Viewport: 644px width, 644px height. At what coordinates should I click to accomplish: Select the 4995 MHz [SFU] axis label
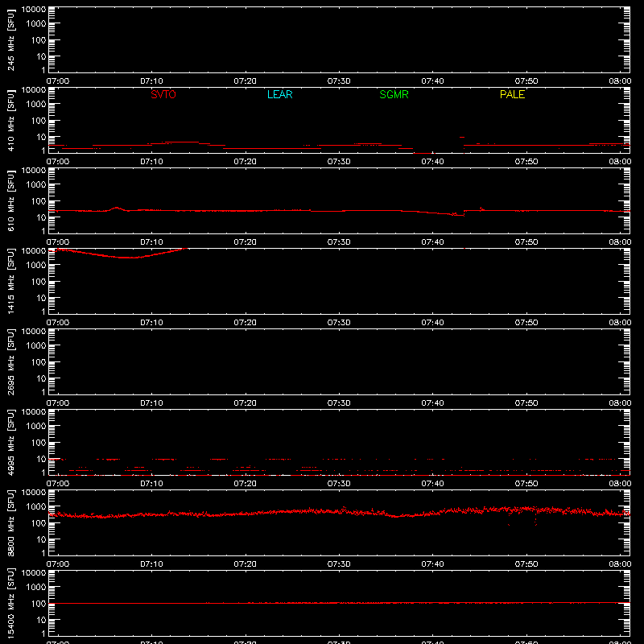[10, 442]
